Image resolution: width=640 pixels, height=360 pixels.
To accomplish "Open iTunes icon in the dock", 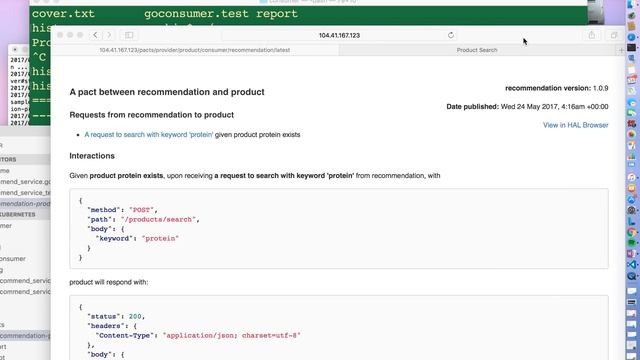I will (631, 177).
